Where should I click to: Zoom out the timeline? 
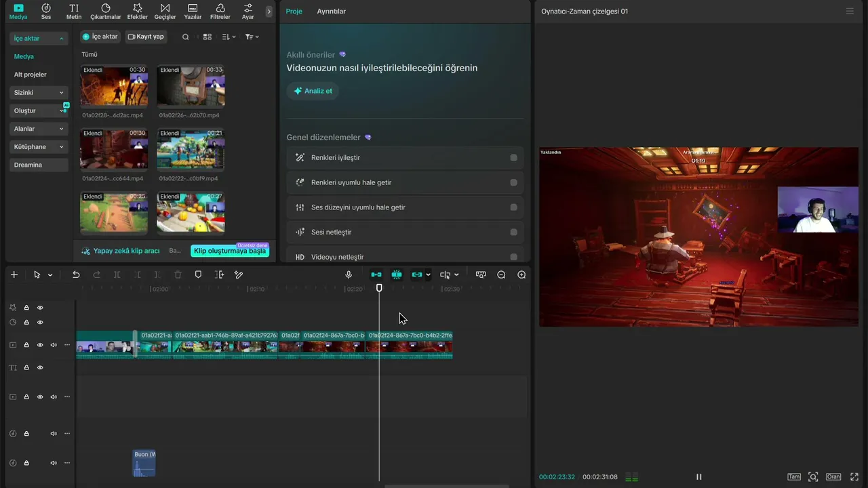pyautogui.click(x=501, y=274)
